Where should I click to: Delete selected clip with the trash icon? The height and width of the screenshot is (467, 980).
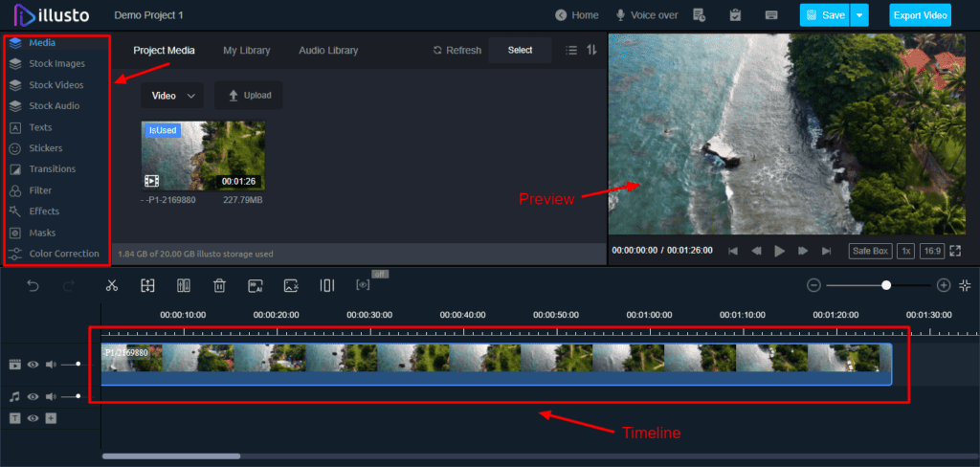[219, 286]
